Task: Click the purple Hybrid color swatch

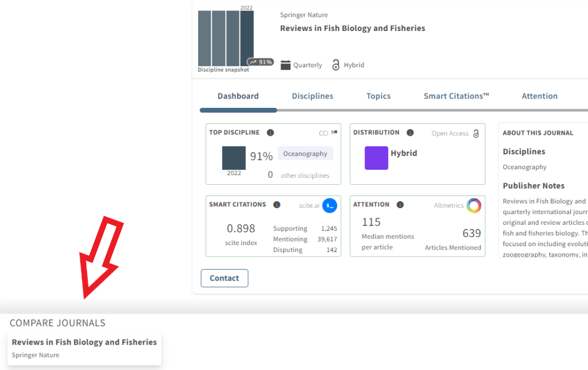Action: (376, 157)
